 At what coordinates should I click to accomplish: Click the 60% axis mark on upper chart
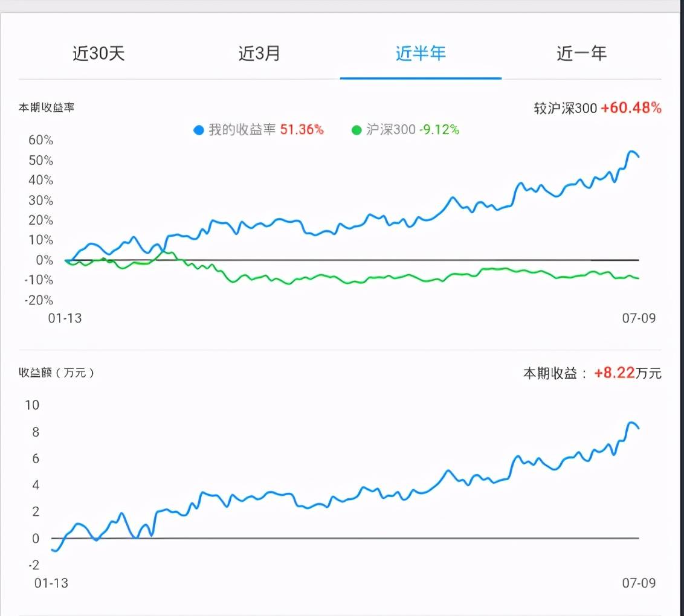tap(40, 140)
